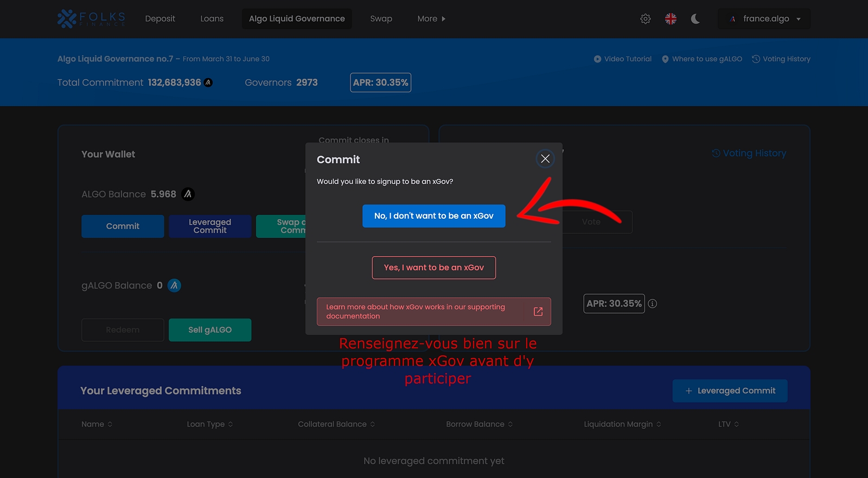Click the ALGO balance token icon
The width and height of the screenshot is (868, 478).
coord(188,194)
